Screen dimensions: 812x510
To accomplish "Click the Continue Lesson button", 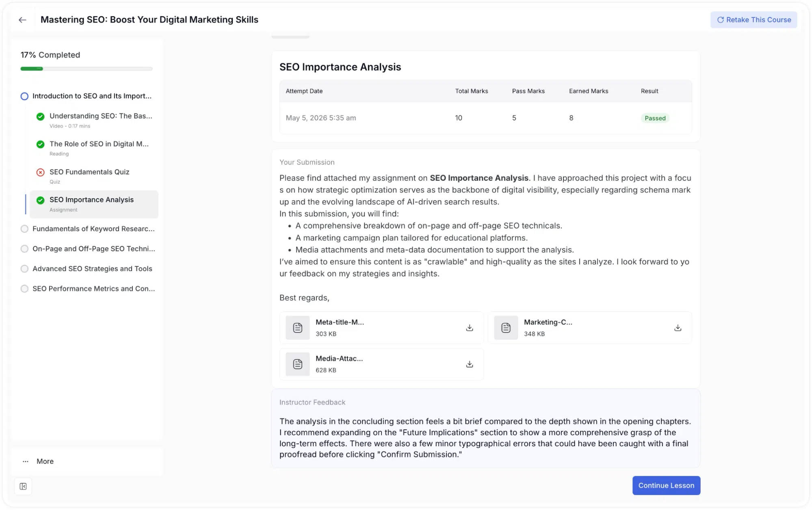I will [666, 486].
